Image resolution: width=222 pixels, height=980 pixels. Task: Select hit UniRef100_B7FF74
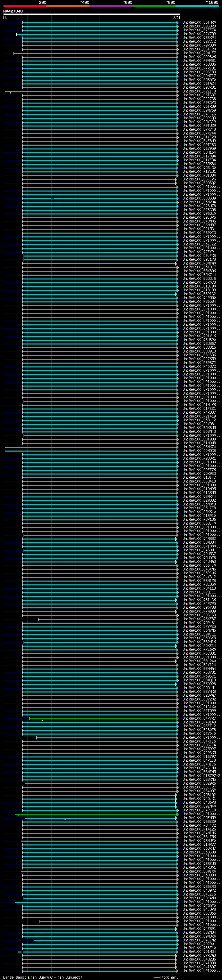[x=199, y=30]
